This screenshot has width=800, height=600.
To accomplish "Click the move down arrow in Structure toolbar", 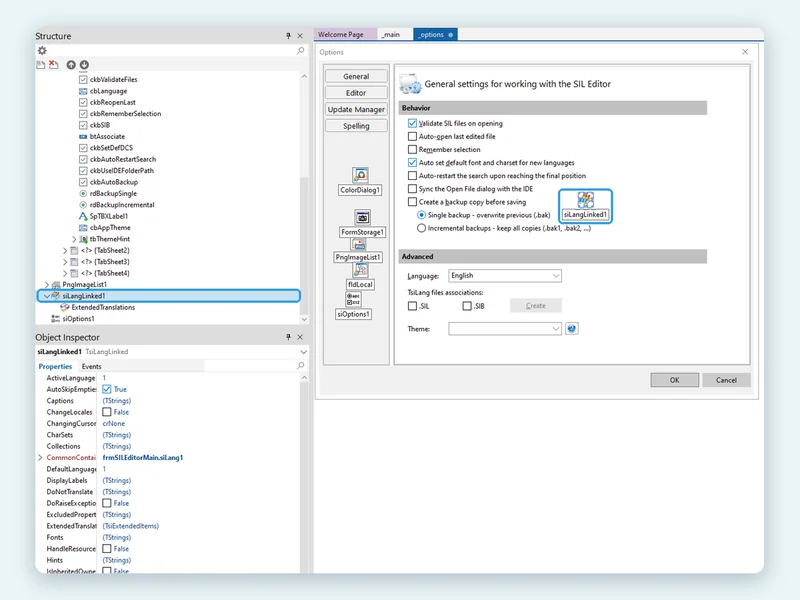I will pyautogui.click(x=84, y=65).
